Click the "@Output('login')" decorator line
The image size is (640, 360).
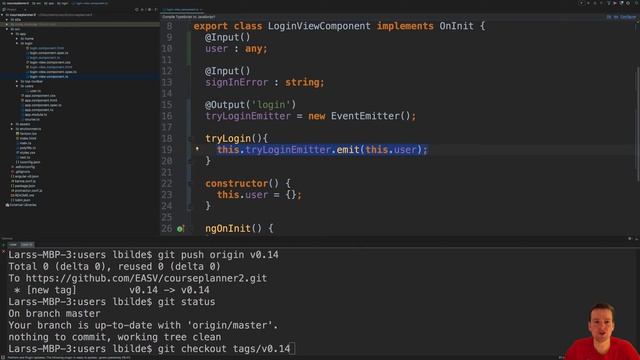point(250,104)
